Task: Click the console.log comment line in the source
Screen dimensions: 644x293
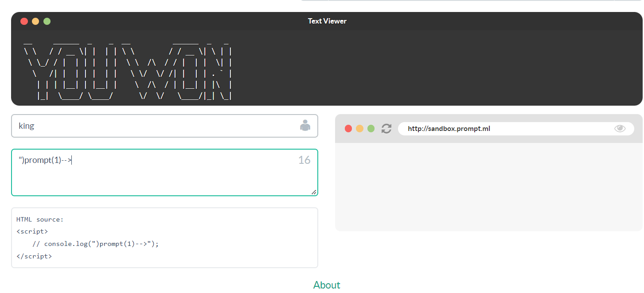Action: tap(95, 244)
